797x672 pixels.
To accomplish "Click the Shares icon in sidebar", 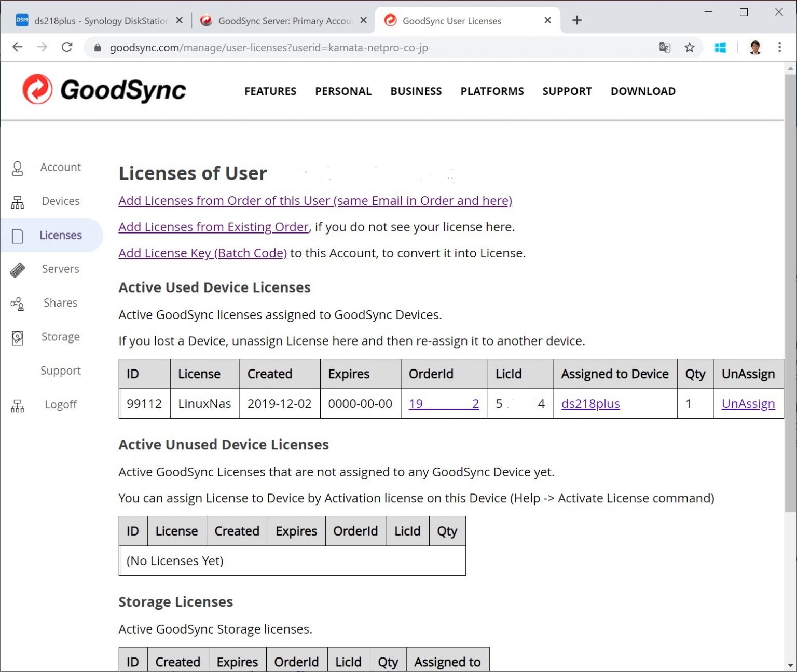I will 18,304.
